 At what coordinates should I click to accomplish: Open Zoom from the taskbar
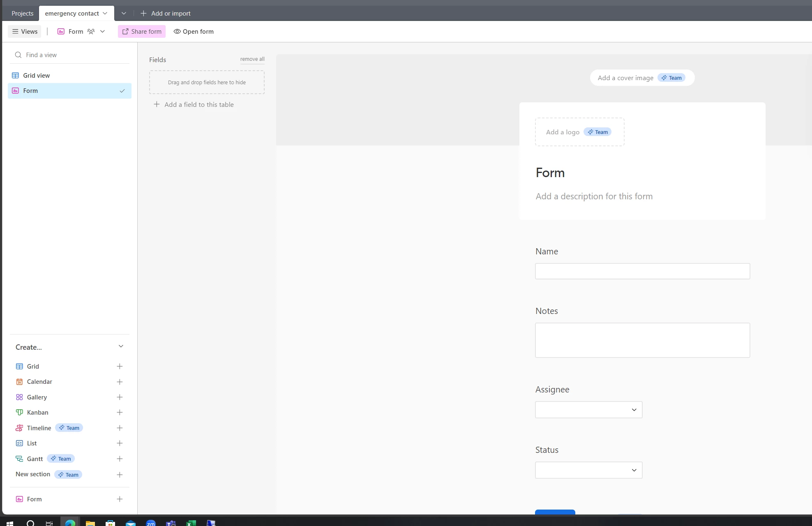(x=151, y=523)
